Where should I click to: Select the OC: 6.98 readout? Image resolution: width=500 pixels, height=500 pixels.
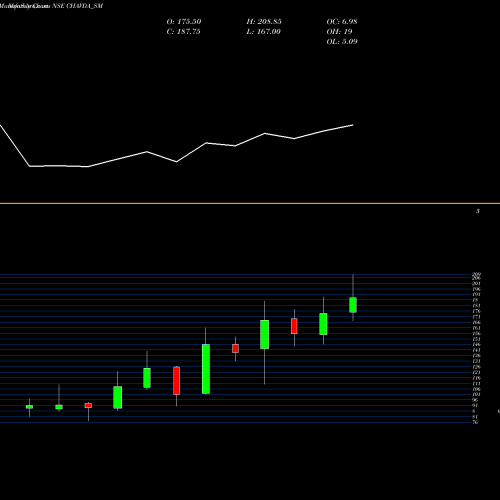click(342, 22)
